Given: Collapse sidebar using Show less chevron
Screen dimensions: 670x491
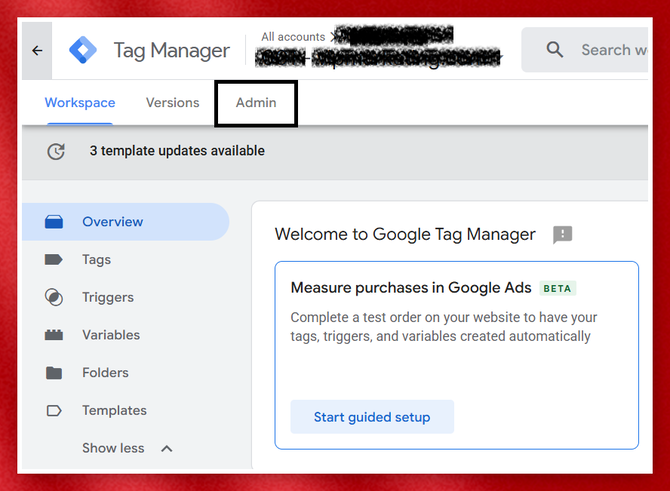Looking at the screenshot, I should click(x=167, y=449).
